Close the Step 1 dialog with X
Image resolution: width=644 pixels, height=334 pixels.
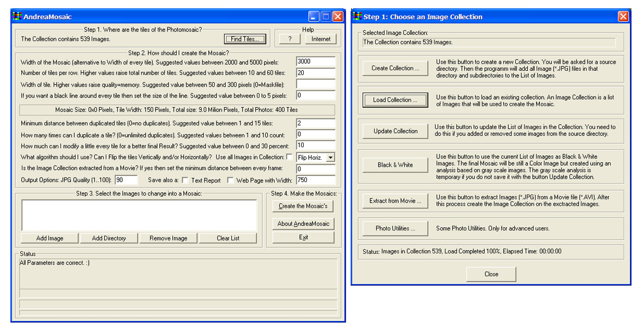[623, 16]
